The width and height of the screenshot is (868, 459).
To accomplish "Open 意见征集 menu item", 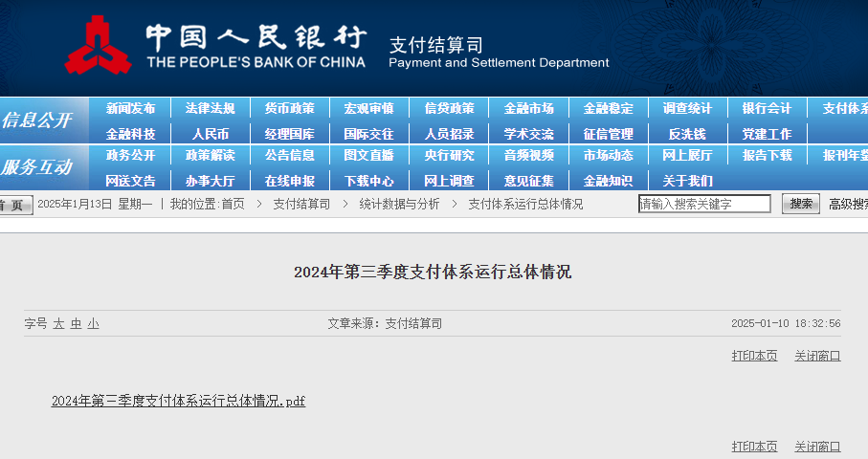I will [528, 181].
